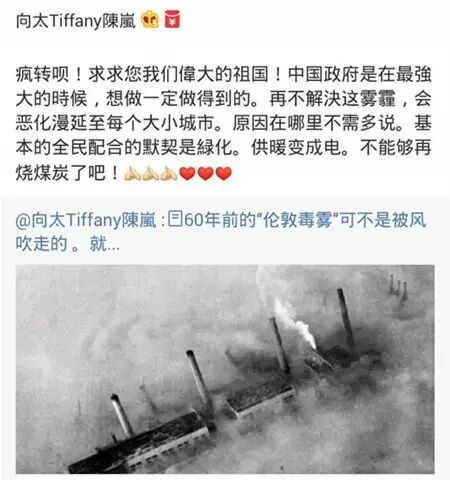Open the 向太Tiffany陳嵐 profile name at top
Image resolution: width=450 pixels, height=480 pixels.
(76, 21)
